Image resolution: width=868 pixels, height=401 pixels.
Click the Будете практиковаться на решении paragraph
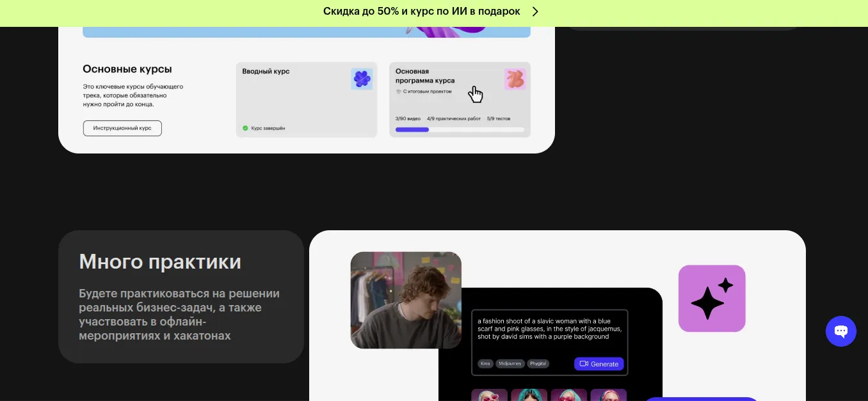[x=179, y=315]
